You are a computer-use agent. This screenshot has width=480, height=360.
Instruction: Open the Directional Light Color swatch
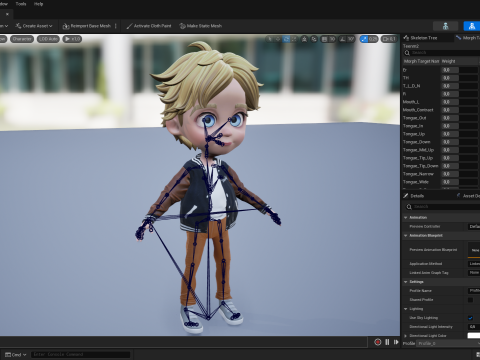tap(474, 336)
